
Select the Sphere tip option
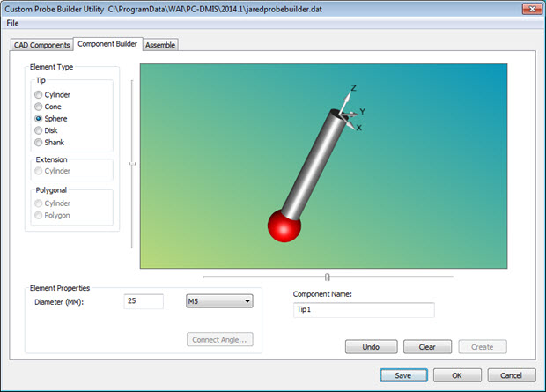click(38, 118)
